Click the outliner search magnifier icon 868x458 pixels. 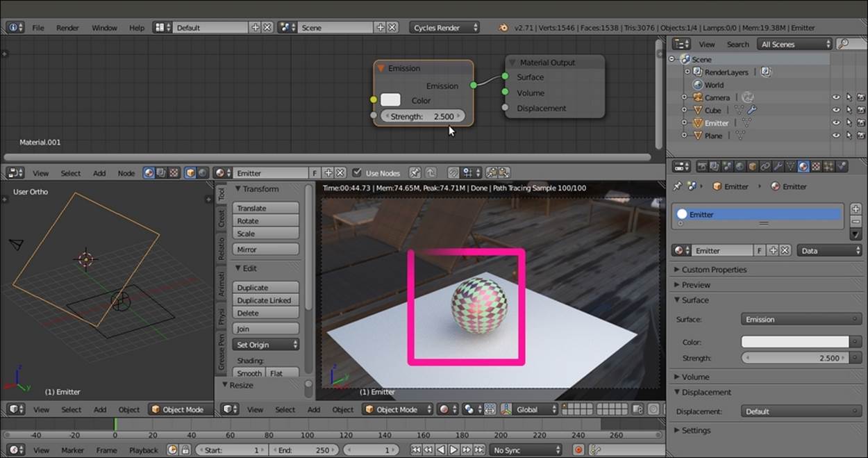842,44
